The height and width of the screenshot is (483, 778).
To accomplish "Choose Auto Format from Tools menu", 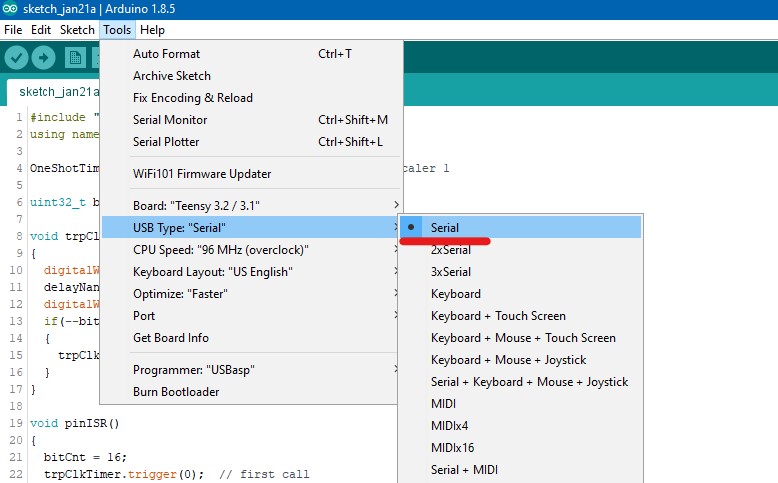I will coord(251,54).
